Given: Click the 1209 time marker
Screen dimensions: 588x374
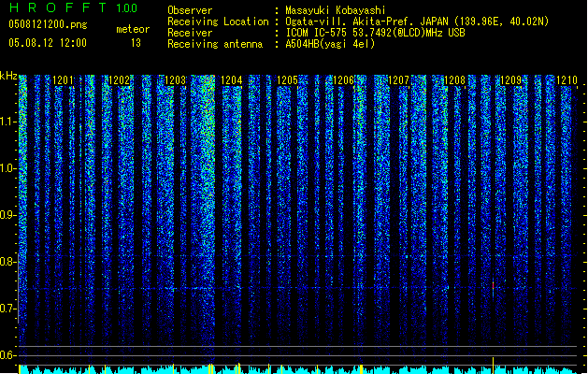Looking at the screenshot, I should pos(510,80).
